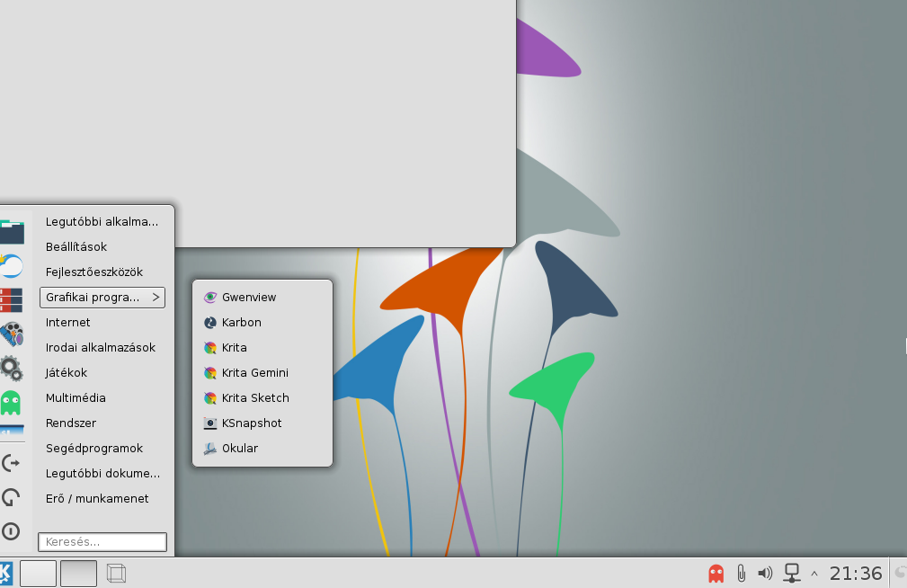Click the wireframe cube icon in taskbar

click(116, 574)
